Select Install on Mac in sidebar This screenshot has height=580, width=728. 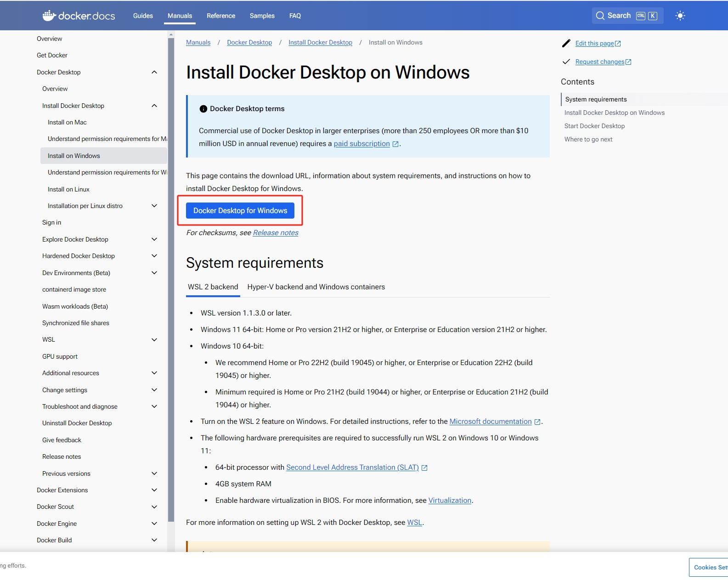(67, 122)
